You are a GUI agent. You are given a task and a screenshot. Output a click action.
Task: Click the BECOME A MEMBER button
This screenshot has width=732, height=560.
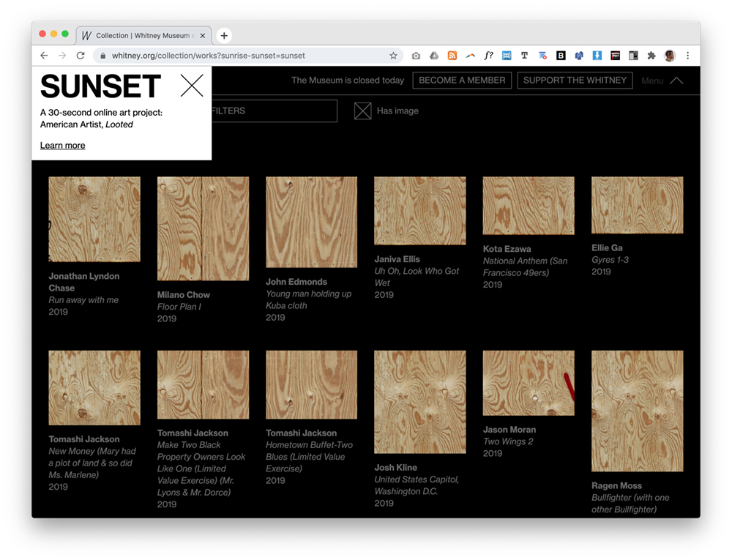tap(462, 81)
